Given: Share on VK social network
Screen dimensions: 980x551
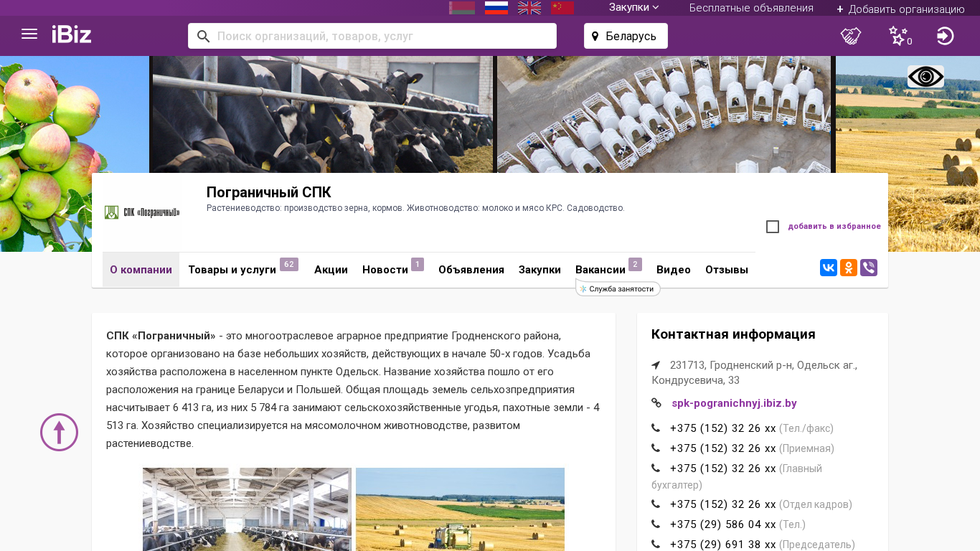Looking at the screenshot, I should (x=829, y=268).
